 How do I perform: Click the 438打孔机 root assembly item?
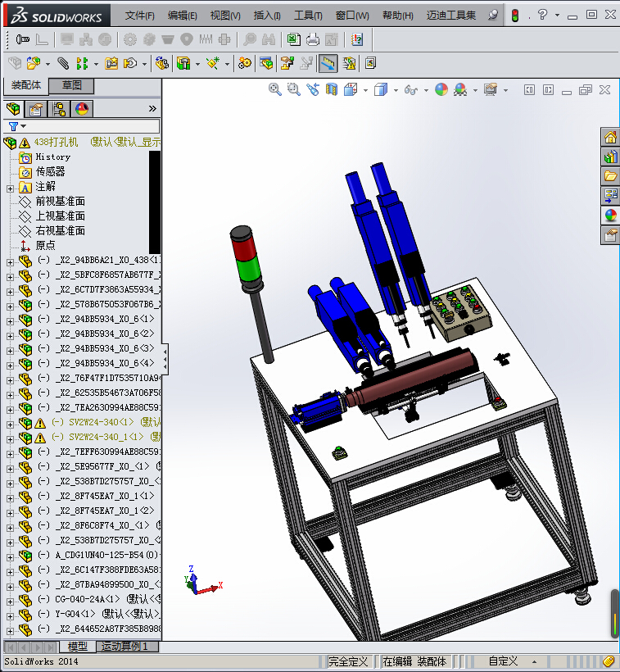56,142
